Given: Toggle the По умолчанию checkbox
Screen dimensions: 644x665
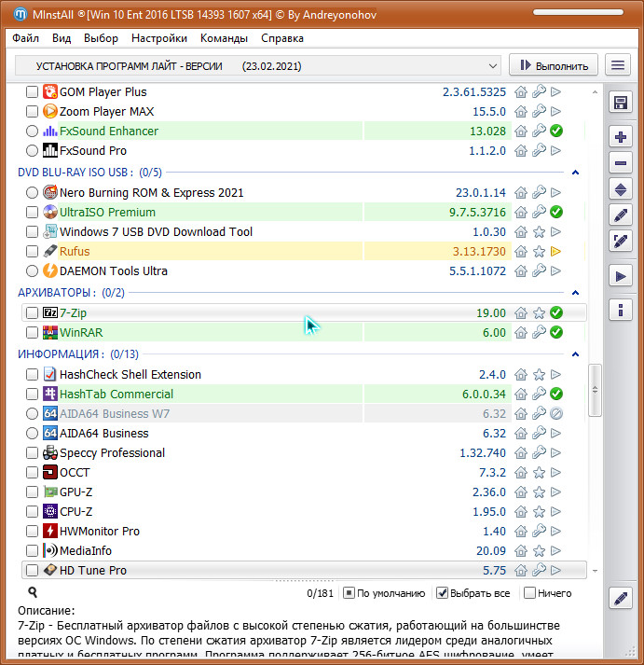Looking at the screenshot, I should pos(349,593).
